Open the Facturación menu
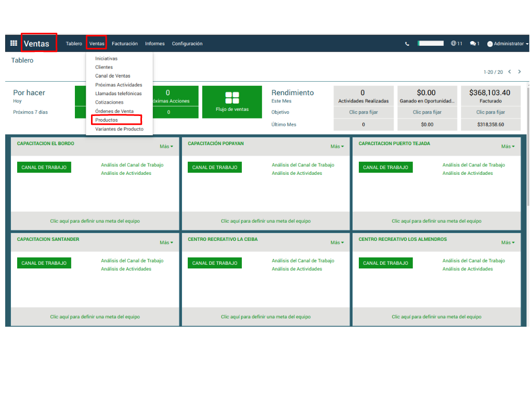Viewport: 532px width, 399px height. pyautogui.click(x=125, y=44)
